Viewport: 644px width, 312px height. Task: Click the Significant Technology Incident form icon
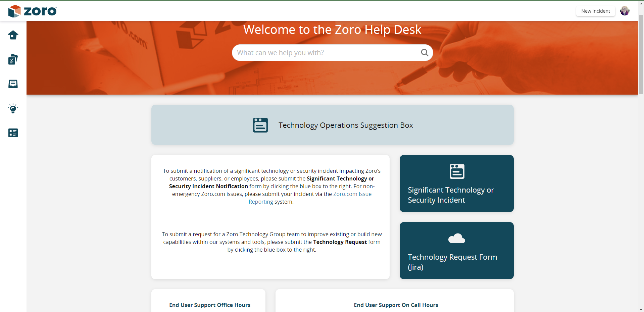click(457, 171)
